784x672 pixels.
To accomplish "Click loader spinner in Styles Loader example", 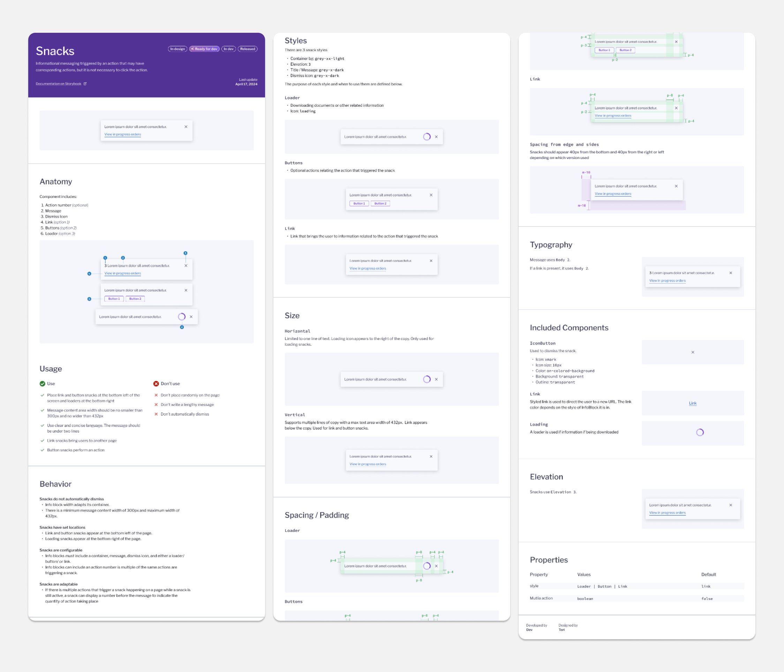I will (427, 137).
